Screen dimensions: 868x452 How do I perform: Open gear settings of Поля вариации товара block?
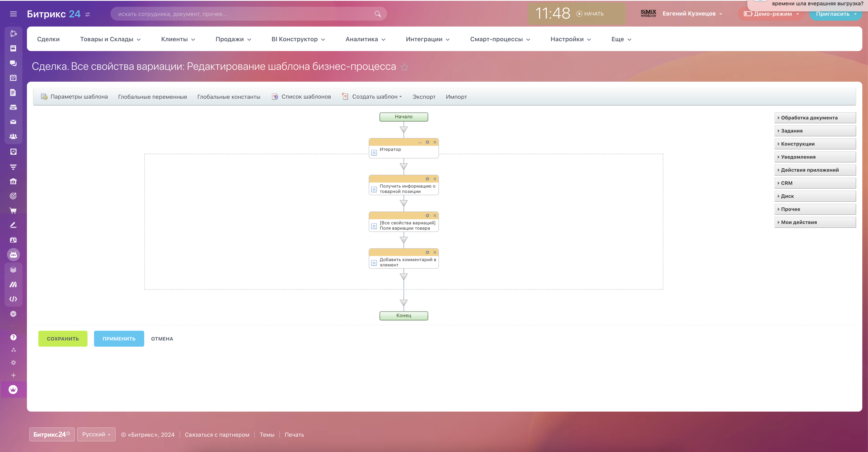427,216
